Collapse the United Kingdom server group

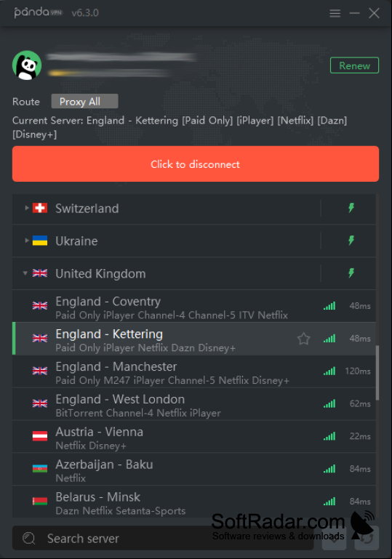pyautogui.click(x=25, y=273)
